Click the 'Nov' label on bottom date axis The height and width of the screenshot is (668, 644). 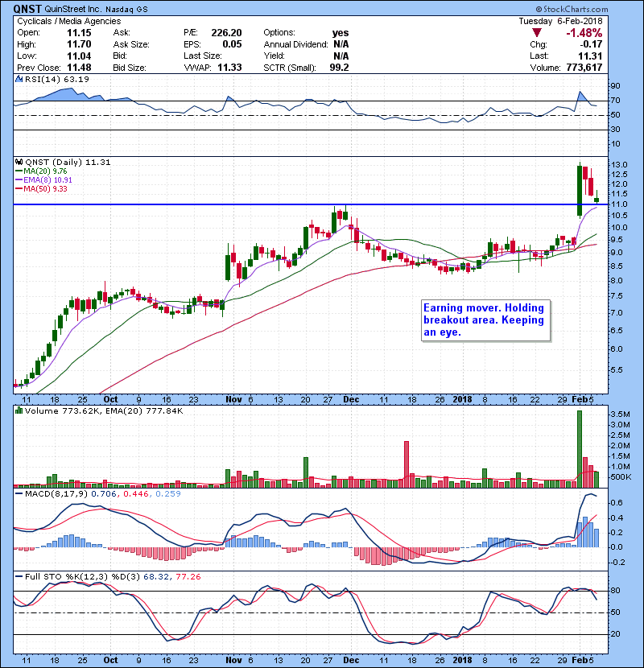[233, 660]
